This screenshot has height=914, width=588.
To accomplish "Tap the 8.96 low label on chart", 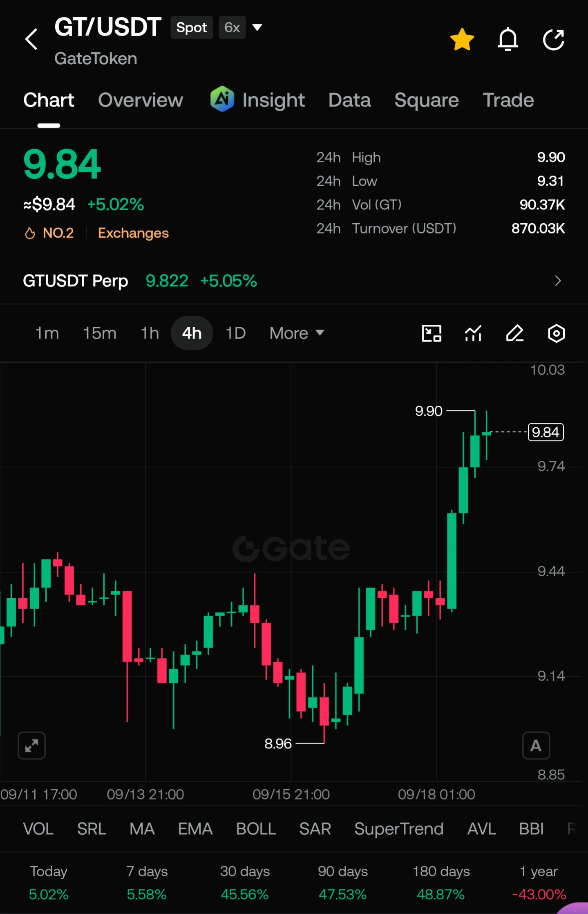I will pos(278,743).
